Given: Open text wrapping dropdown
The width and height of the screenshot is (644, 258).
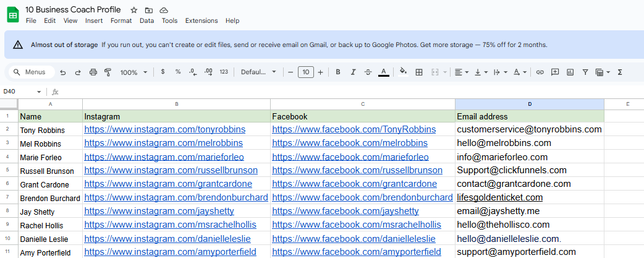Looking at the screenshot, I should click(x=500, y=72).
